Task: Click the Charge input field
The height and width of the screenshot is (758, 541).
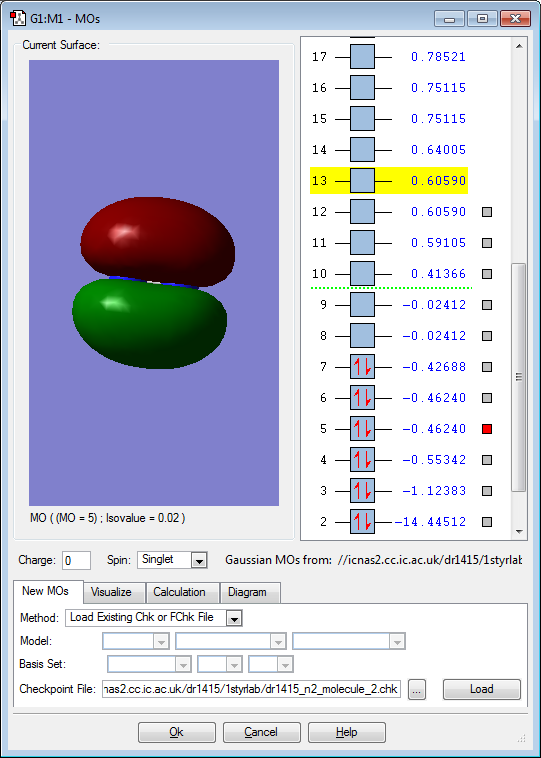Action: click(76, 560)
